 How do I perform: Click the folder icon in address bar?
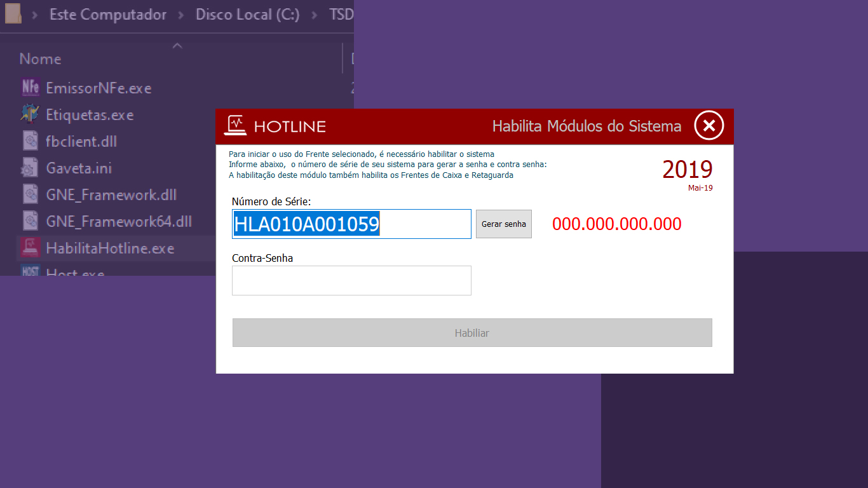coord(13,14)
